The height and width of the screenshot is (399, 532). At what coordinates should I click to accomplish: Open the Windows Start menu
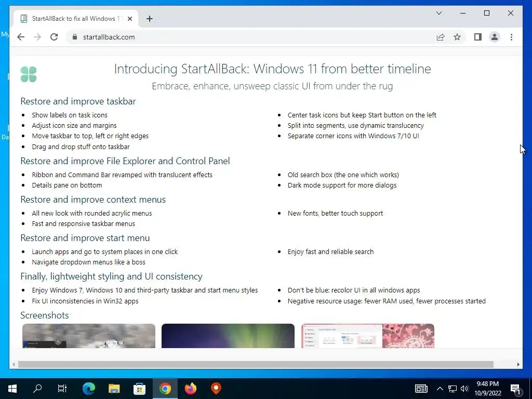pos(12,389)
